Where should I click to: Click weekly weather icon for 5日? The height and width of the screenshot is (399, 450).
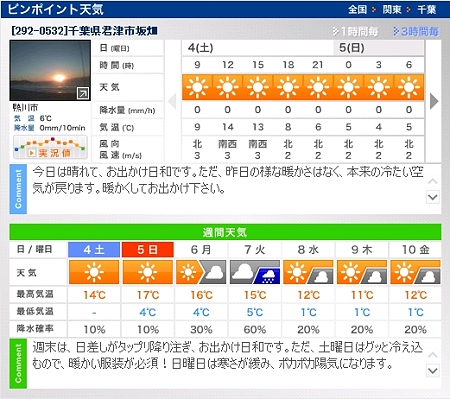click(x=148, y=272)
